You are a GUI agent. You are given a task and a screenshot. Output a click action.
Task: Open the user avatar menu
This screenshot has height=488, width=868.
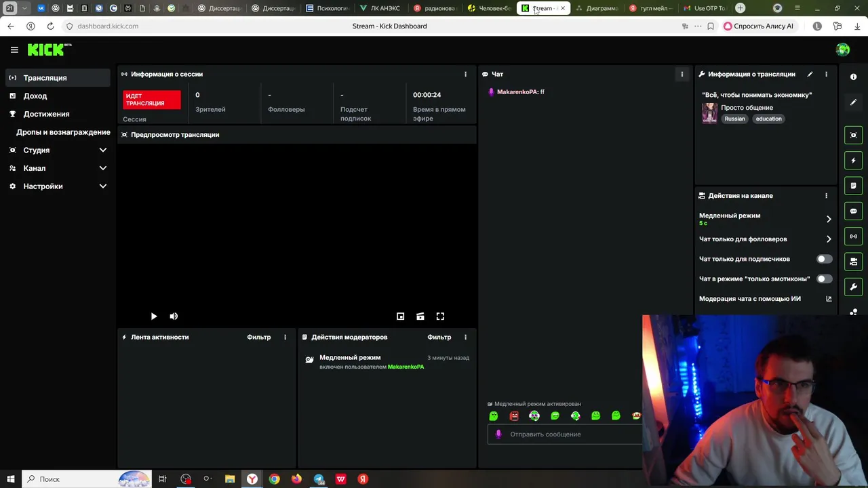pyautogui.click(x=843, y=49)
